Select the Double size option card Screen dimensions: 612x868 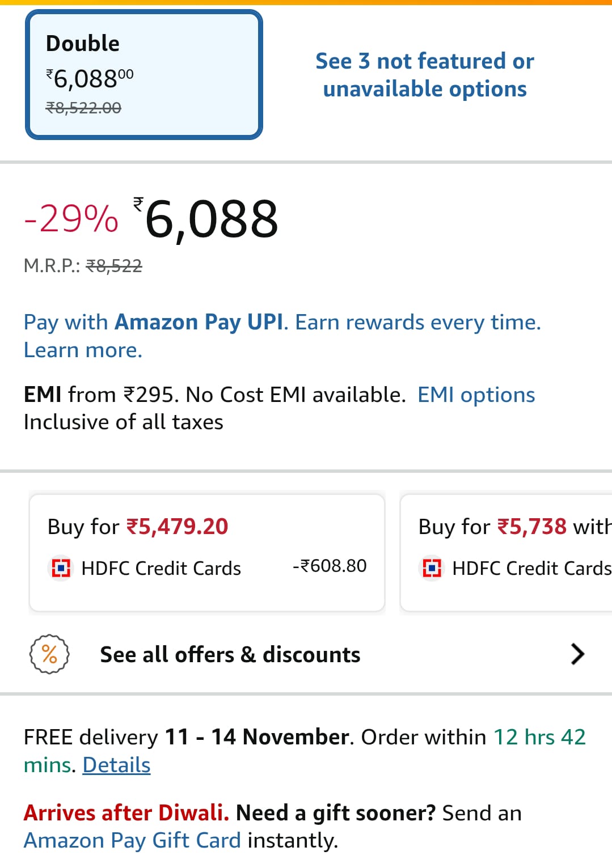pos(143,74)
